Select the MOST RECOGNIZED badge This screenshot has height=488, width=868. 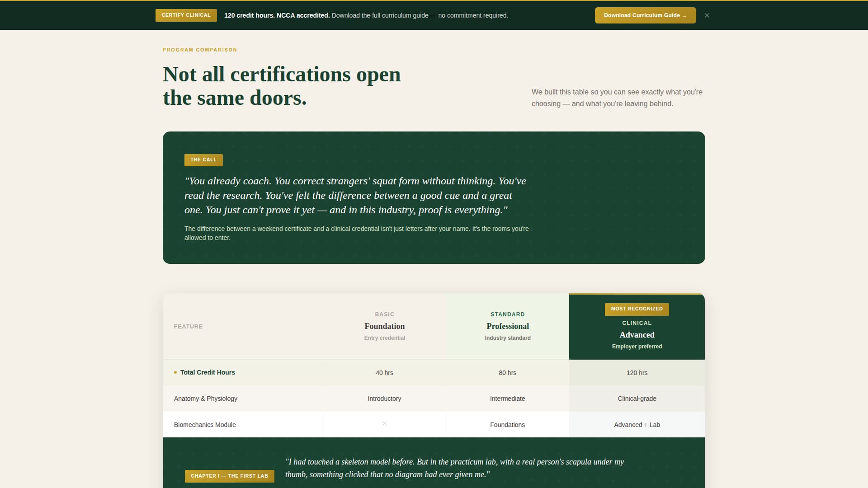637,309
